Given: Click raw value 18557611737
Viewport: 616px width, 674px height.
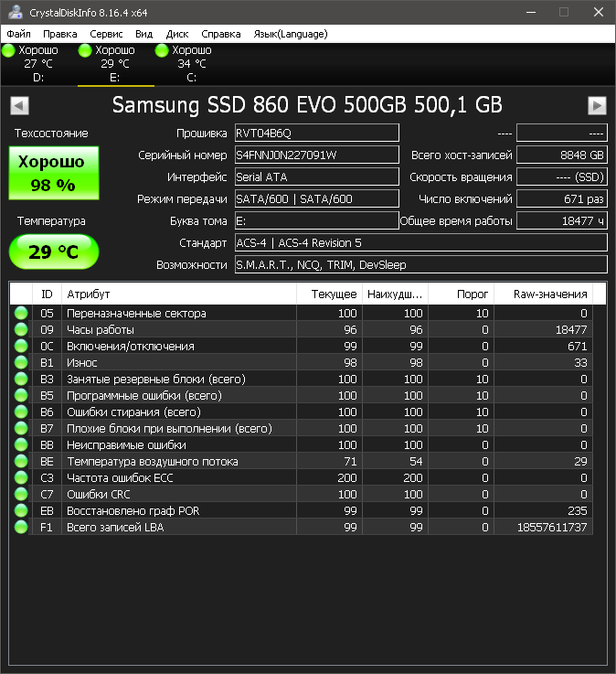Looking at the screenshot, I should tap(552, 528).
